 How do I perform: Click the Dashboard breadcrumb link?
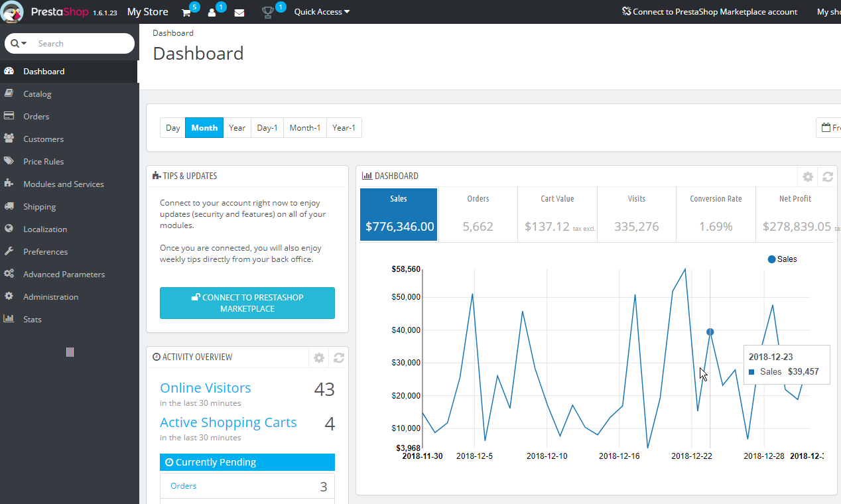[173, 32]
